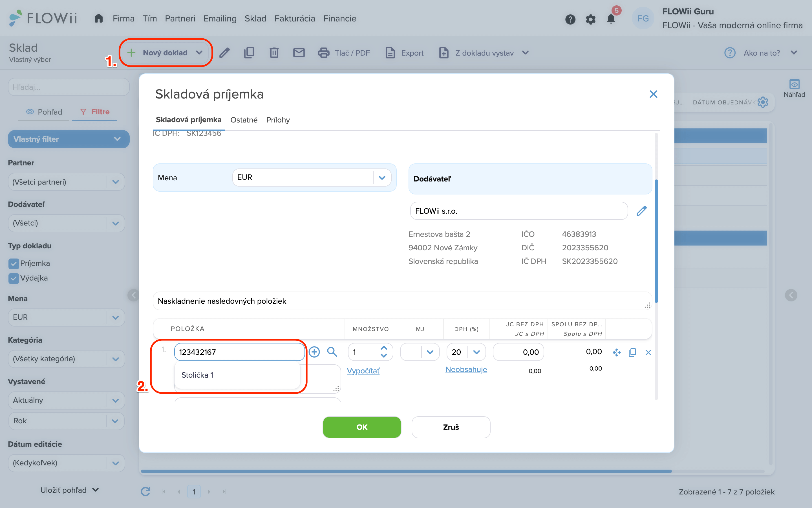This screenshot has width=812, height=508.
Task: Click the send email envelope icon
Action: [299, 53]
